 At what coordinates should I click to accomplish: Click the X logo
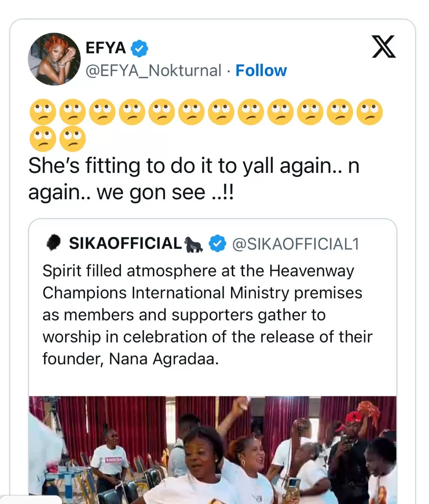(383, 47)
